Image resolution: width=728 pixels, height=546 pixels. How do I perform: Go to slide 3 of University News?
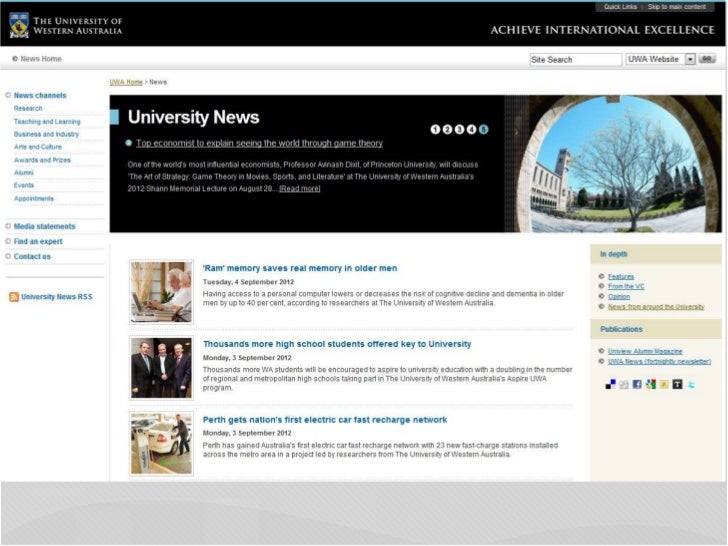tap(459, 129)
